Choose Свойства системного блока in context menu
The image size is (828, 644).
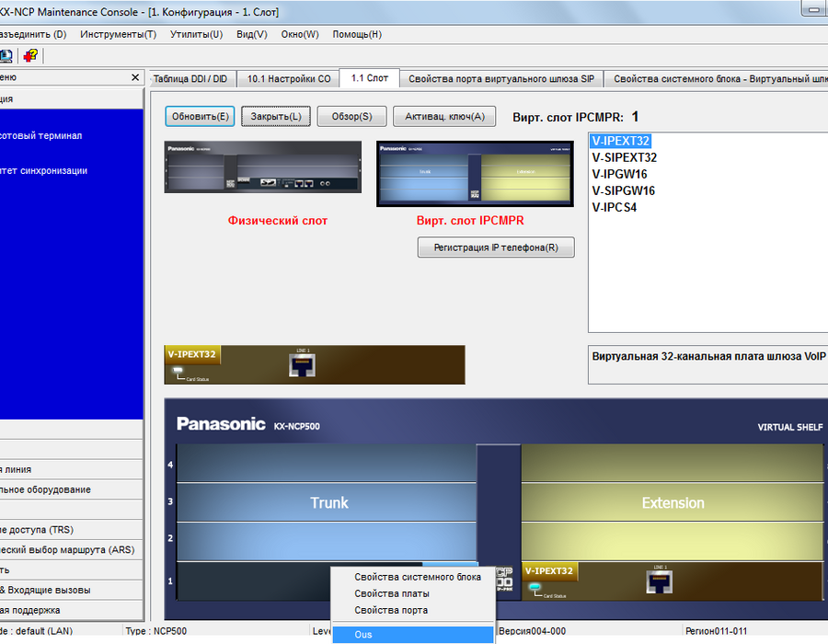tap(413, 577)
